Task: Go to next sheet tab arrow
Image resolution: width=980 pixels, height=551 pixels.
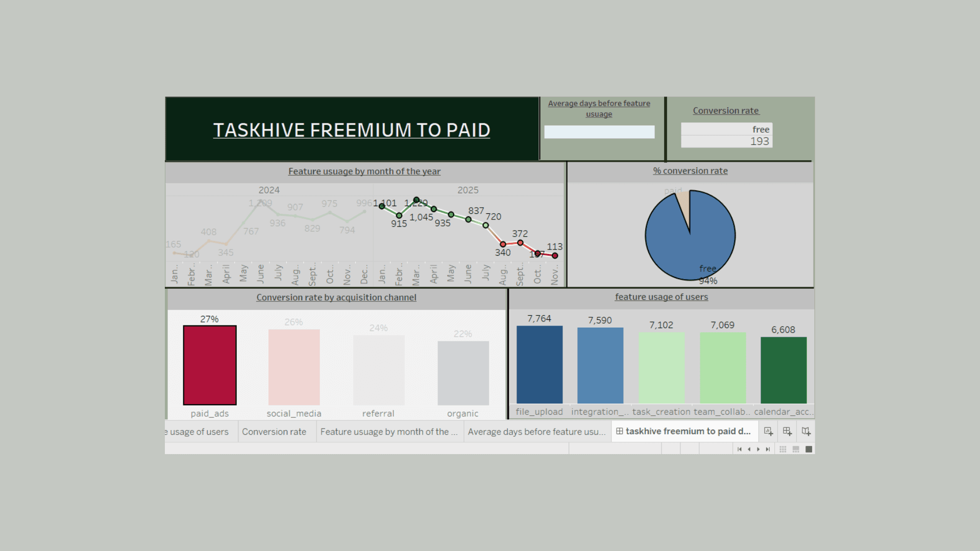Action: 758,449
